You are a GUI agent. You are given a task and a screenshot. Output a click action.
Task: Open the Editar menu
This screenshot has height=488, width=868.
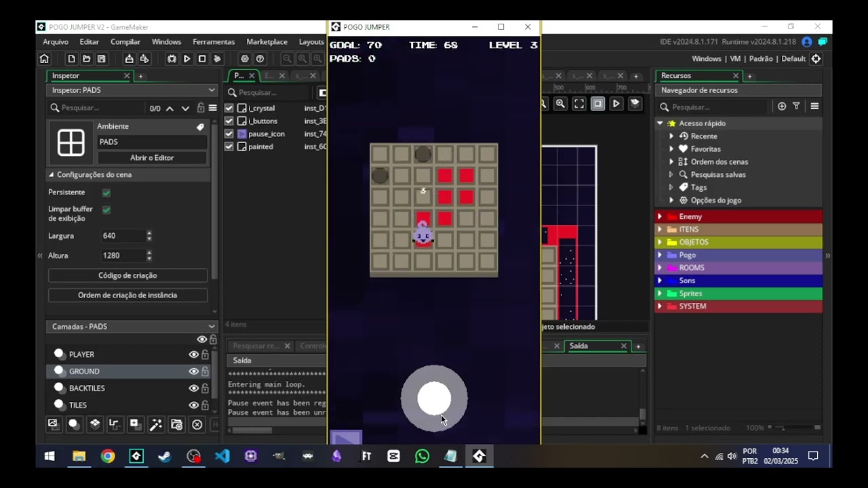point(89,42)
